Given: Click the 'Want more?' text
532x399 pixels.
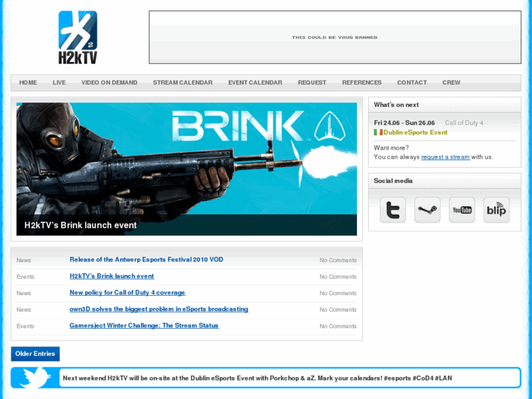Looking at the screenshot, I should (391, 148).
